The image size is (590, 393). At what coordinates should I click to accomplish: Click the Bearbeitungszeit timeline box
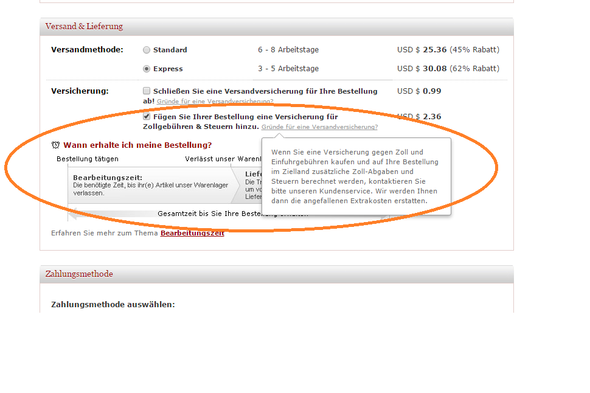tap(153, 185)
